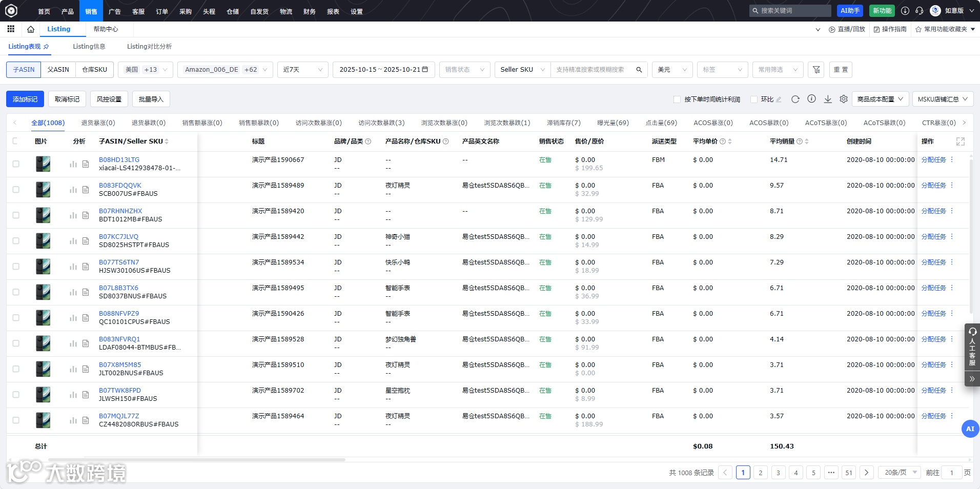Click the refresh icon near 环比
Image resolution: width=980 pixels, height=489 pixels.
[795, 99]
